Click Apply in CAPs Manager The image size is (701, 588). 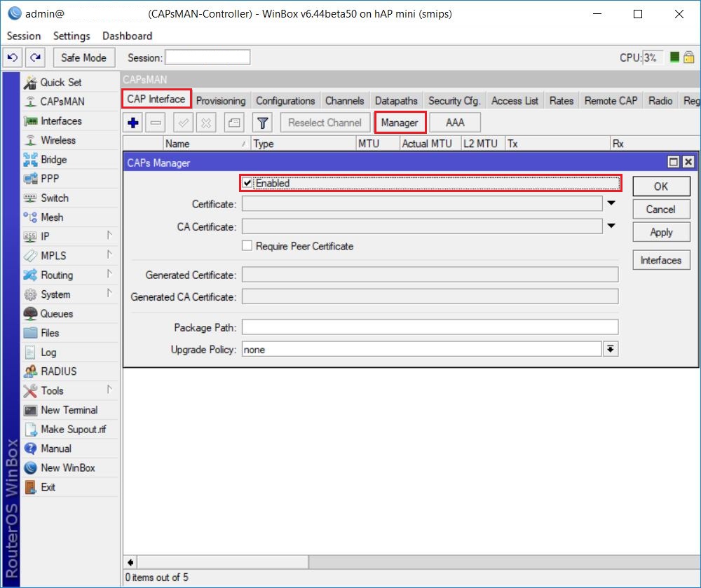tap(661, 233)
